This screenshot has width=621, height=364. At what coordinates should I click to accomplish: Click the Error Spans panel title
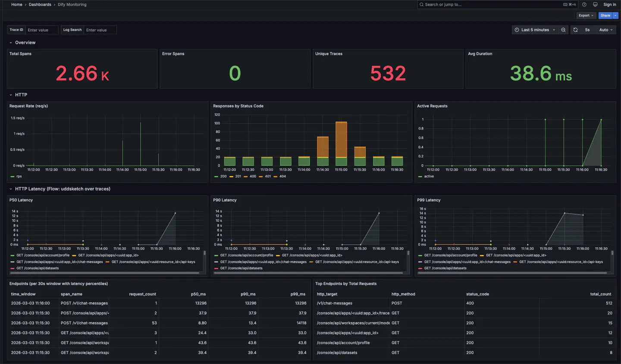tap(173, 54)
